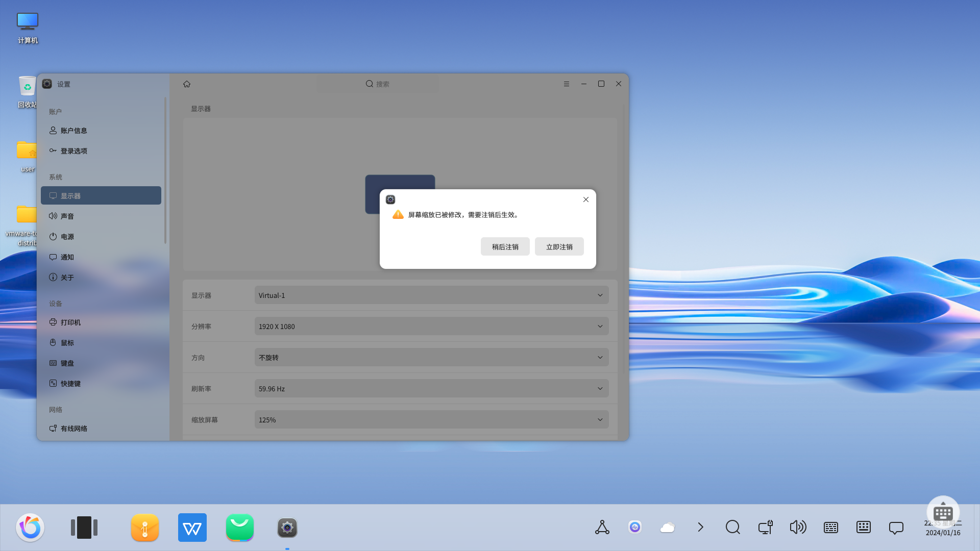Open the user folder on desktop
Viewport: 980px width, 551px height.
pos(28,157)
